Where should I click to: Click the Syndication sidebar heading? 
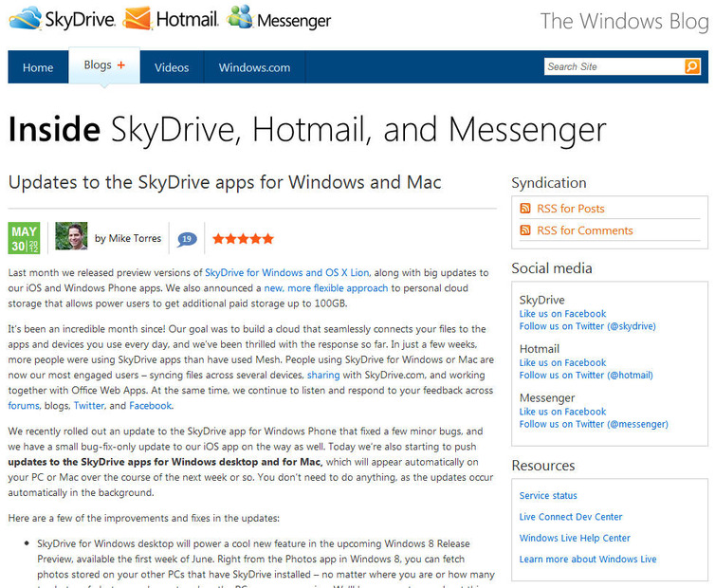(x=549, y=183)
